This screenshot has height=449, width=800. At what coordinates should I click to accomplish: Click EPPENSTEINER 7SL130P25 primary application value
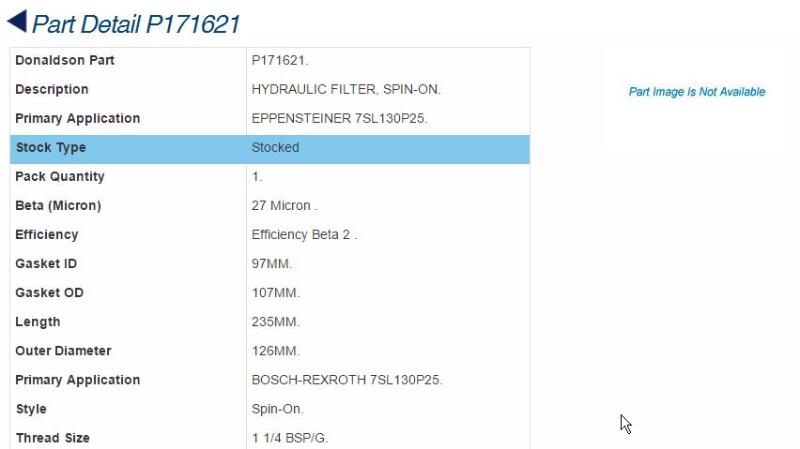coord(339,118)
